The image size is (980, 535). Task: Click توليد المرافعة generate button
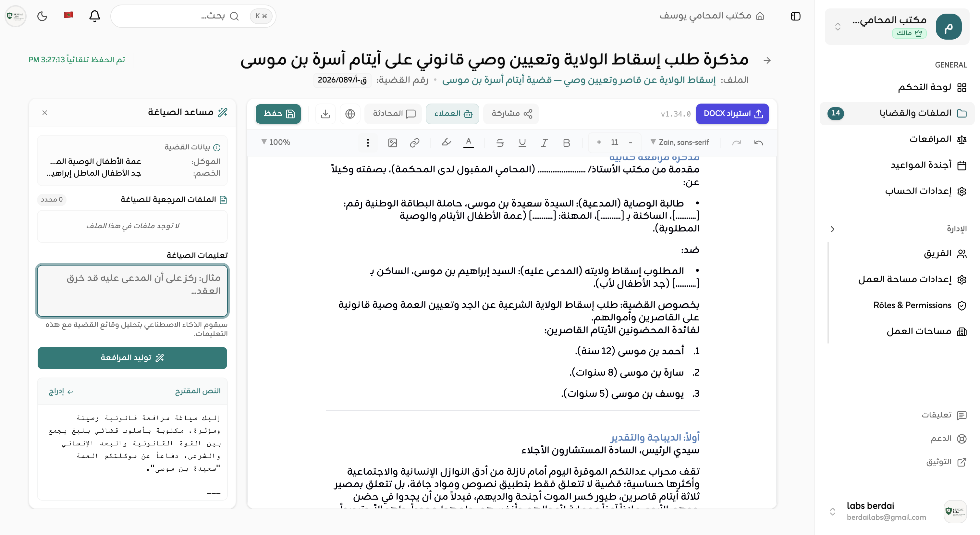click(x=132, y=358)
